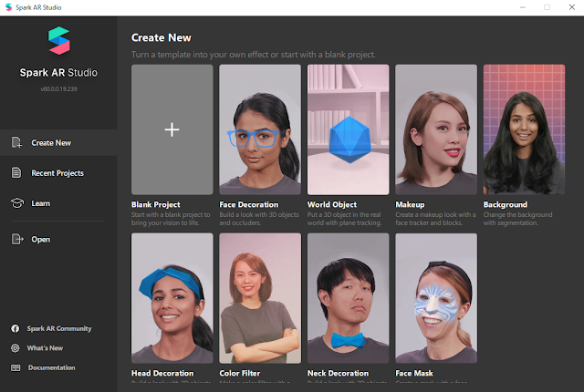Click the Create New document icon in sidebar

(16, 142)
